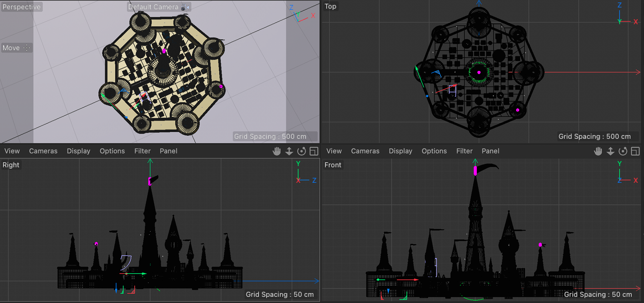
Task: Select the dolly arrows icon in Right view menu bar
Action: (289, 151)
